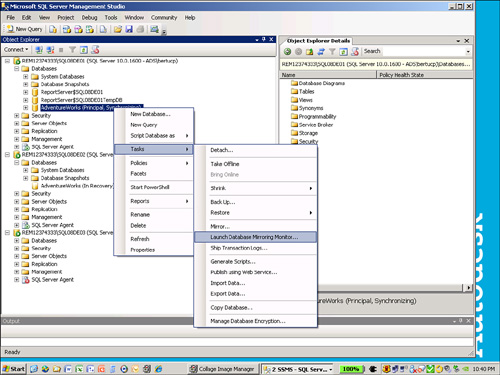Expand ReportServer$SQL08DE01 database node
Viewport: 500px width, 375px height.
[x=26, y=92]
